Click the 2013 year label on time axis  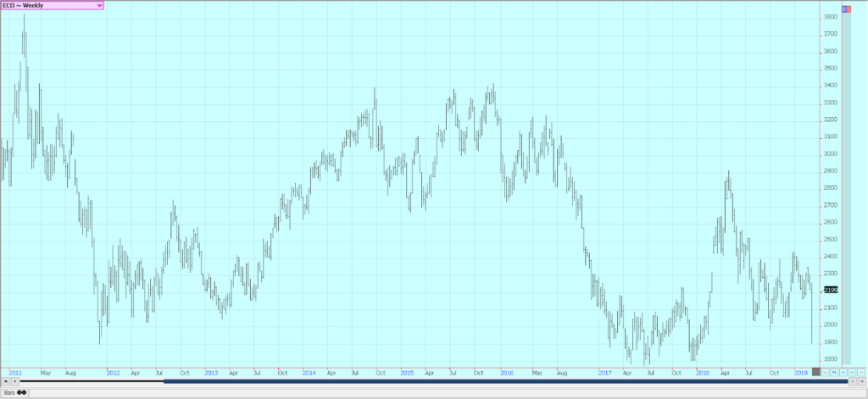point(211,373)
